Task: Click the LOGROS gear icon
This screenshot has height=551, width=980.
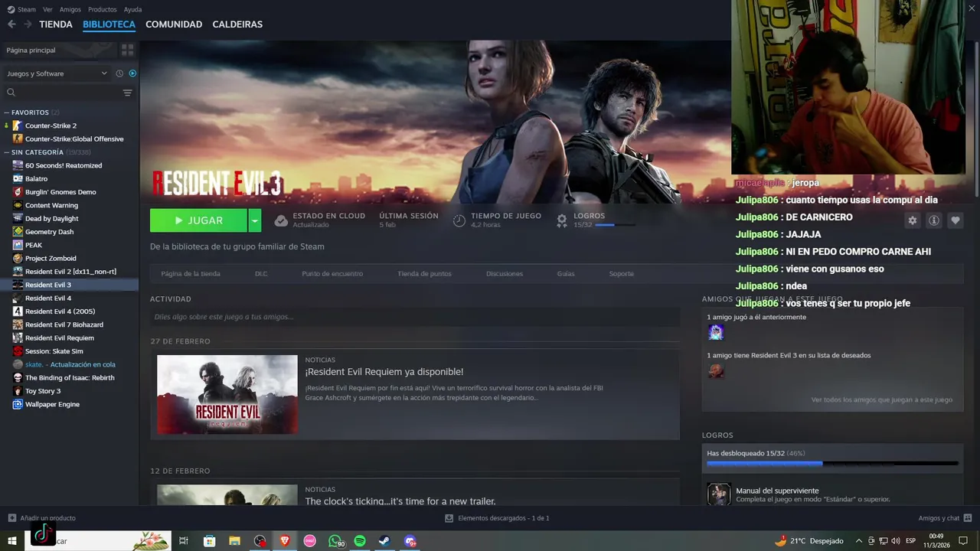Action: 562,220
